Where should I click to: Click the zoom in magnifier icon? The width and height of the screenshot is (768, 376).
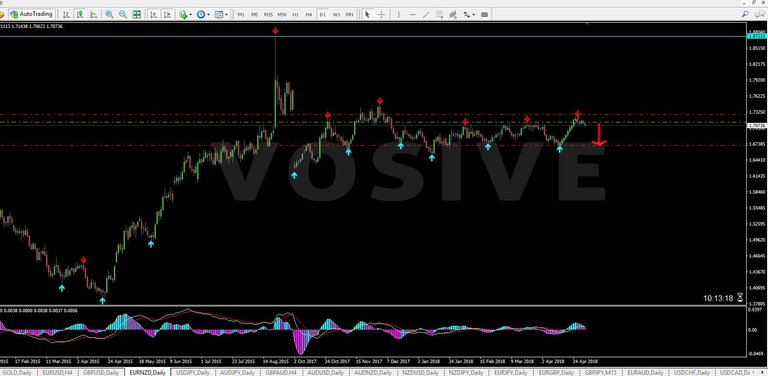pos(109,15)
